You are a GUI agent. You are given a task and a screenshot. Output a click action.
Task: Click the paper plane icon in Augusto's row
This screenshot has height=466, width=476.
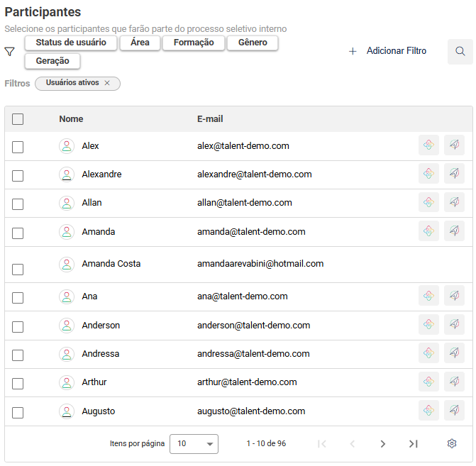454,411
